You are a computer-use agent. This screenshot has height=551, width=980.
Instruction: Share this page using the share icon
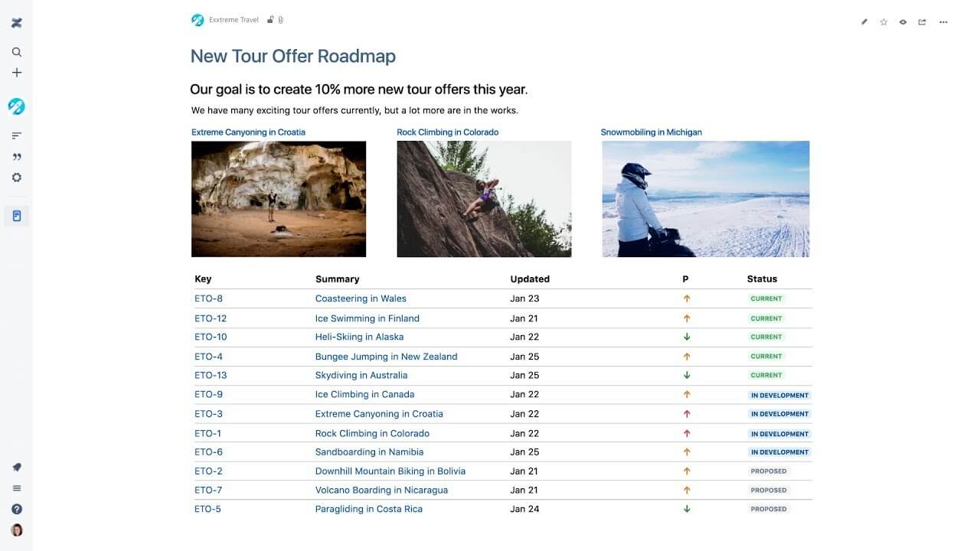coord(923,22)
